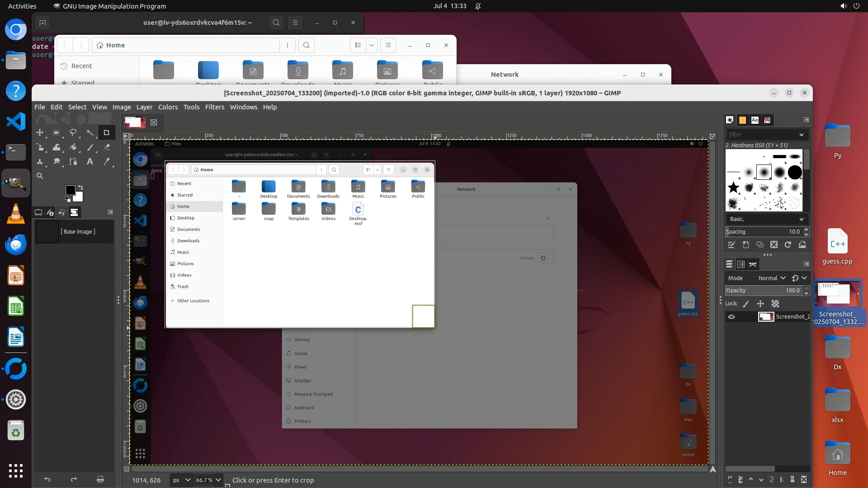Screen dimensions: 868x488
Task: Select the Bucket Fill tool
Action: coord(73,147)
